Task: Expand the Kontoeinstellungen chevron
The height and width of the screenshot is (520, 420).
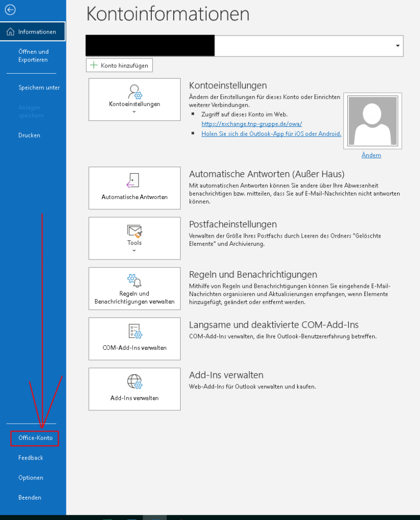Action: 135,112
